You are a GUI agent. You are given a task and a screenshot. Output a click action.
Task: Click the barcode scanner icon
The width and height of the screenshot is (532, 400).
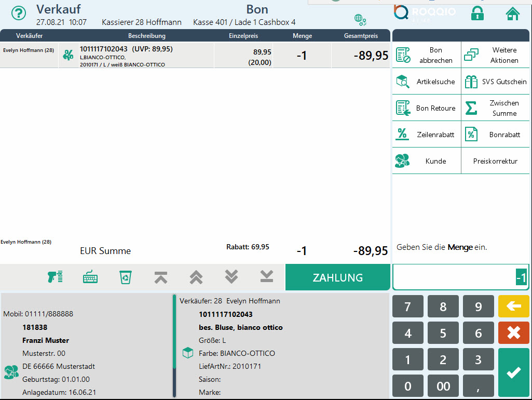tap(55, 277)
